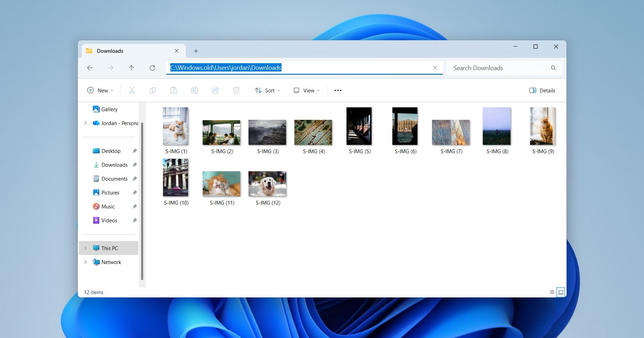The width and height of the screenshot is (644, 338).
Task: Expand the Network tree node
Action: click(x=85, y=262)
